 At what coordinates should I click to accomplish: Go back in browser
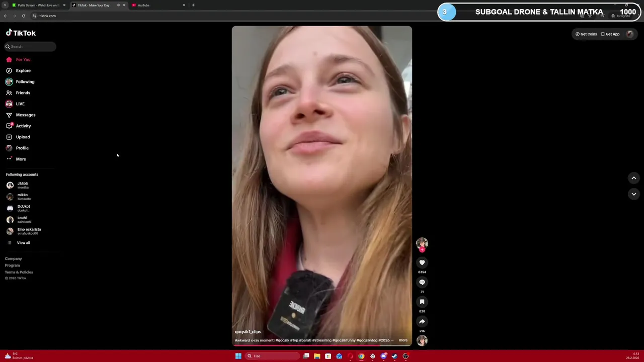coord(5,16)
